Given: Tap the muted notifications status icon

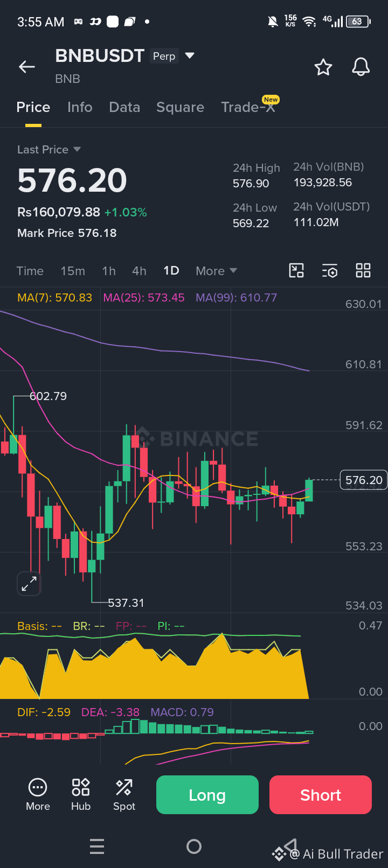Looking at the screenshot, I should pyautogui.click(x=273, y=22).
